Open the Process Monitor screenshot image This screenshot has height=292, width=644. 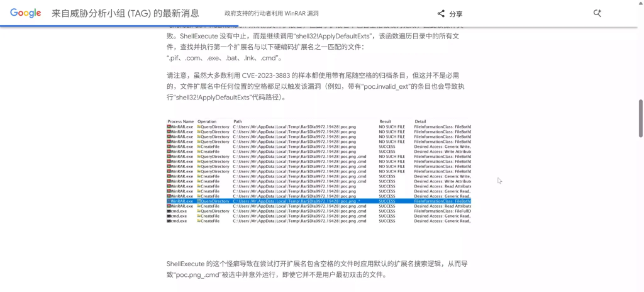coord(319,171)
